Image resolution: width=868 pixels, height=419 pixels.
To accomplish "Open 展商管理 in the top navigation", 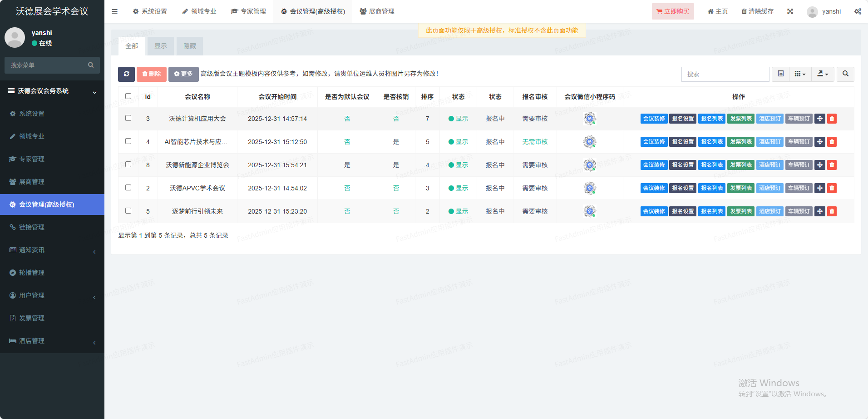I will pyautogui.click(x=377, y=11).
